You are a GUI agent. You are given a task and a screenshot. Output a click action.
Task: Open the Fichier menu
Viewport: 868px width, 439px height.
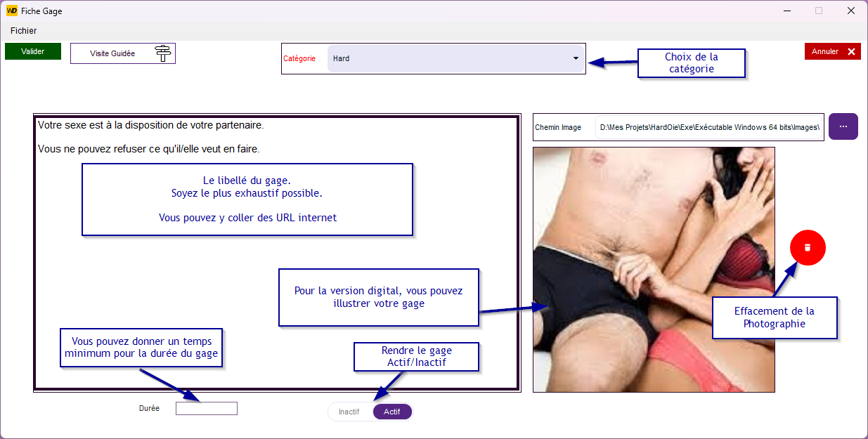[22, 31]
